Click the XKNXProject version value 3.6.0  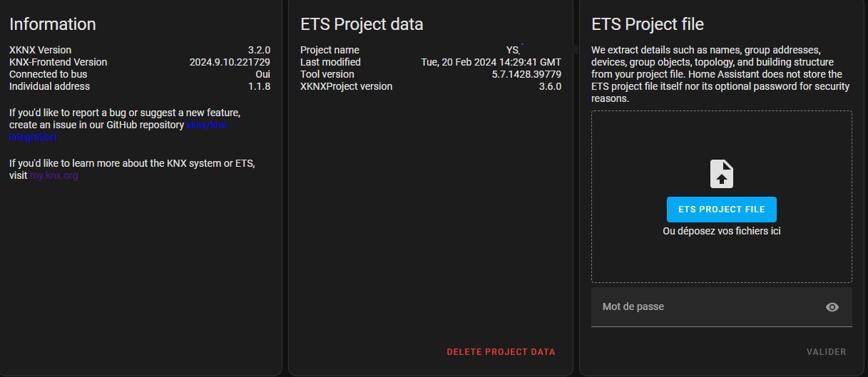(550, 86)
